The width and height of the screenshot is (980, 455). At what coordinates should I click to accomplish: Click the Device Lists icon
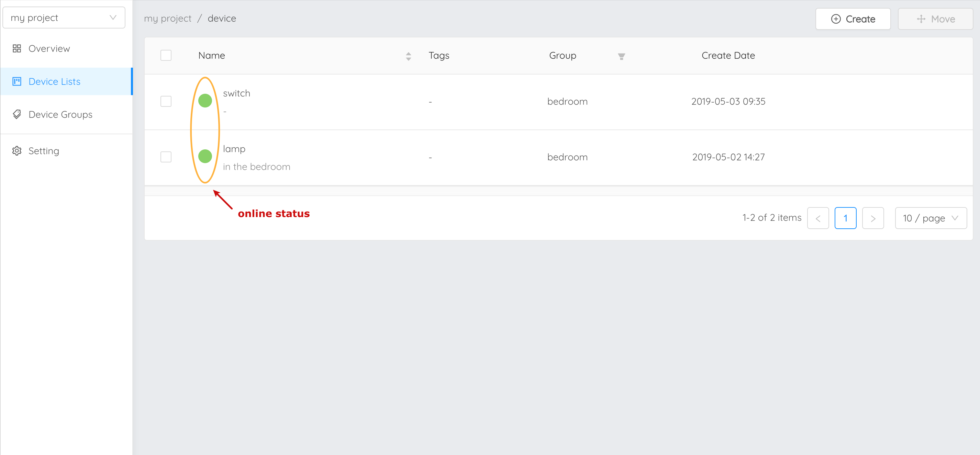point(17,81)
